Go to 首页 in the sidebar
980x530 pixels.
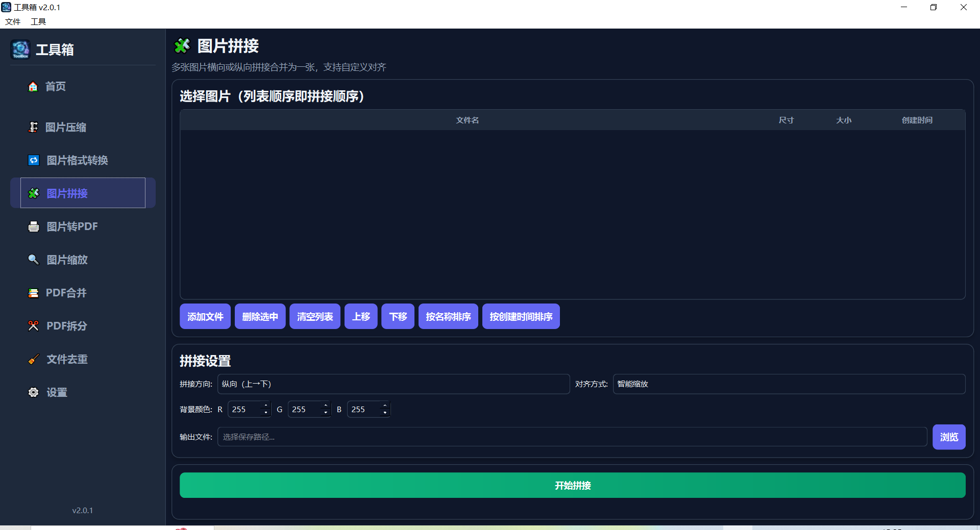(x=83, y=87)
